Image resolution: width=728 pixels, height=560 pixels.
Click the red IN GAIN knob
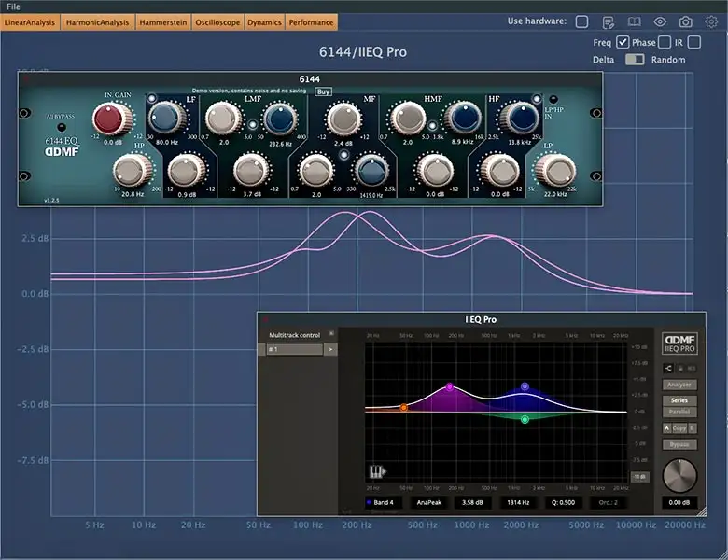point(111,119)
